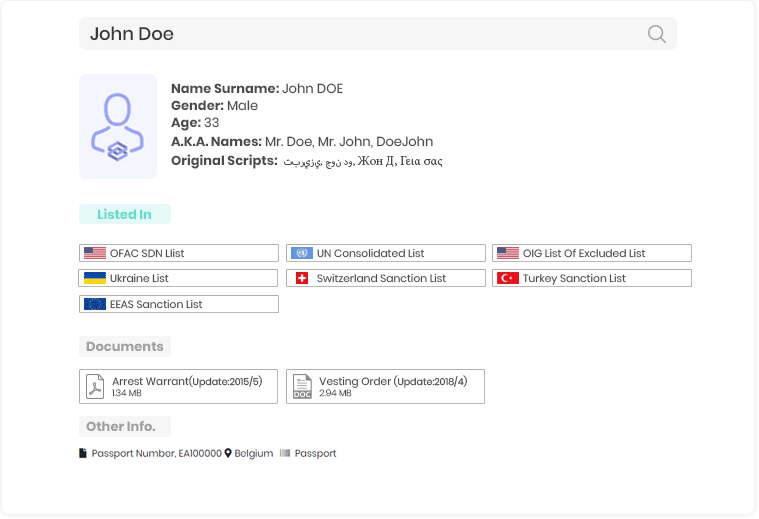Click the Passport Number document icon
This screenshot has width=759, height=519.
coord(83,453)
